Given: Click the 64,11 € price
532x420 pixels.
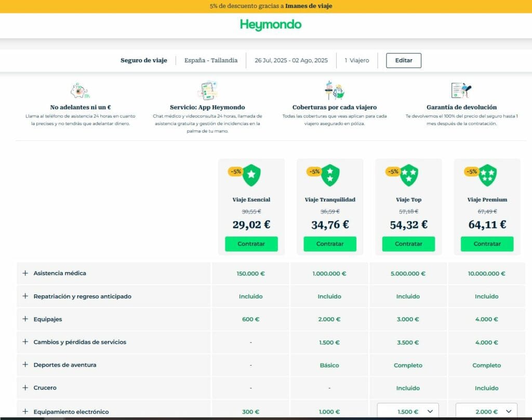Looking at the screenshot, I should (x=487, y=225).
